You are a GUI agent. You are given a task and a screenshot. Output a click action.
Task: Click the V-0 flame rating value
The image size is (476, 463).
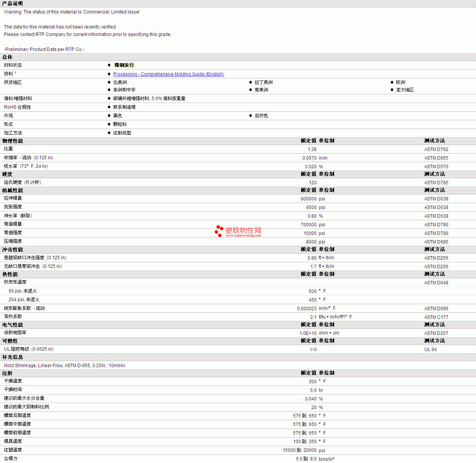(x=313, y=349)
